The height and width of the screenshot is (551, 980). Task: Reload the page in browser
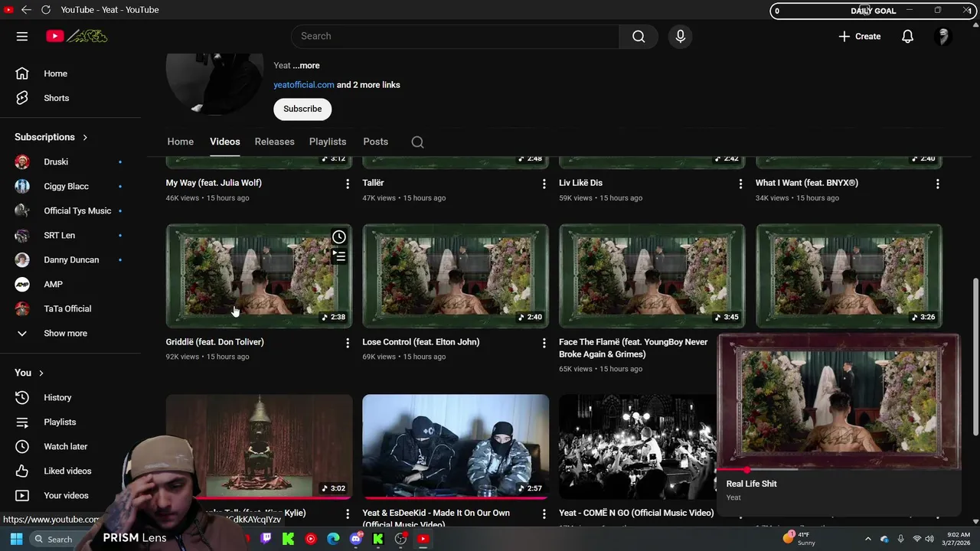coord(46,10)
